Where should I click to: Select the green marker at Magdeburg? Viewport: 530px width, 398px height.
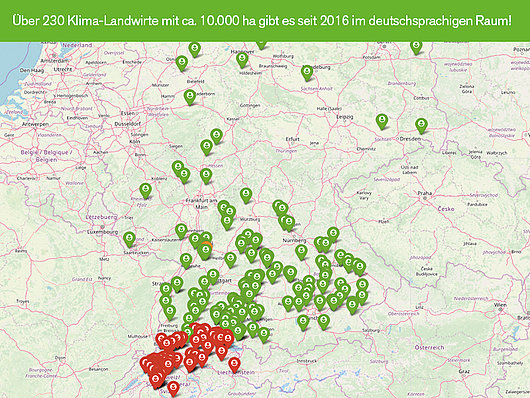pos(307,73)
